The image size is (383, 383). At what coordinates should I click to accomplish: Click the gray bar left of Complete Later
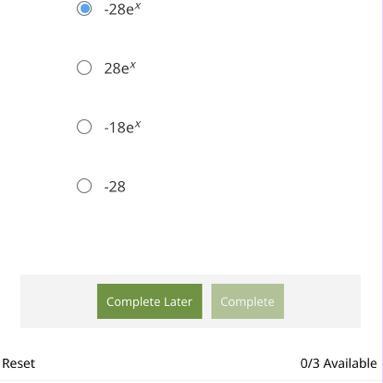click(59, 301)
